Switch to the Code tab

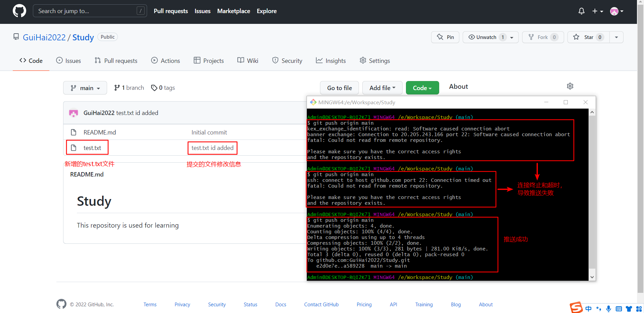(x=31, y=61)
